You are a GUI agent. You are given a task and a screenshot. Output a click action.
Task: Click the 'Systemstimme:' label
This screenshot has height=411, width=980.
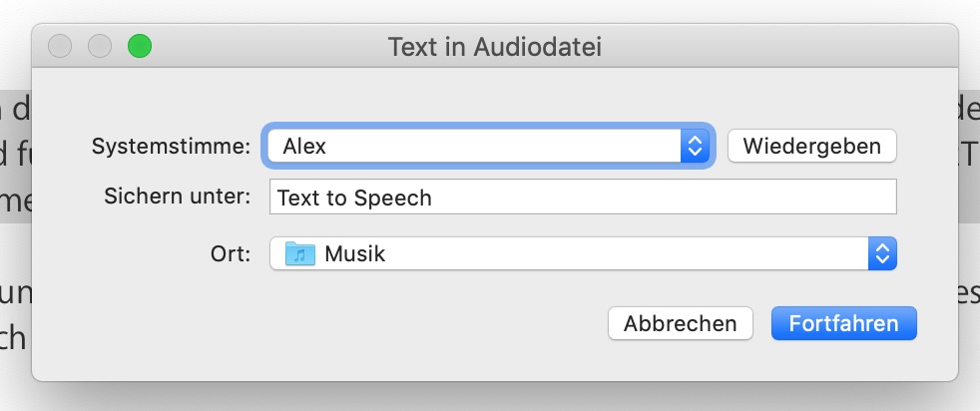(x=172, y=147)
